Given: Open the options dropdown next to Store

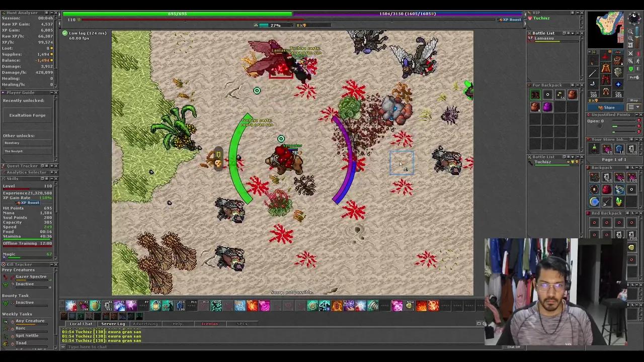Looking at the screenshot, I should pos(634,107).
